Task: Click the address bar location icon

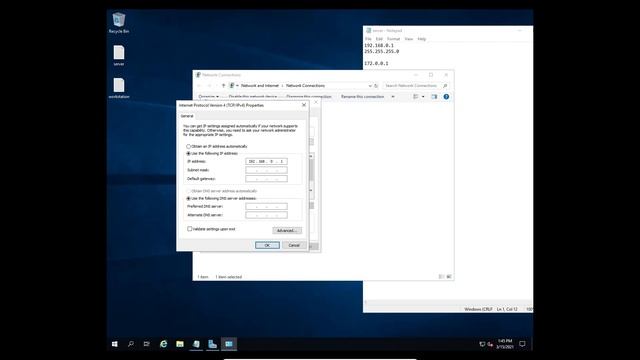Action: click(x=232, y=86)
